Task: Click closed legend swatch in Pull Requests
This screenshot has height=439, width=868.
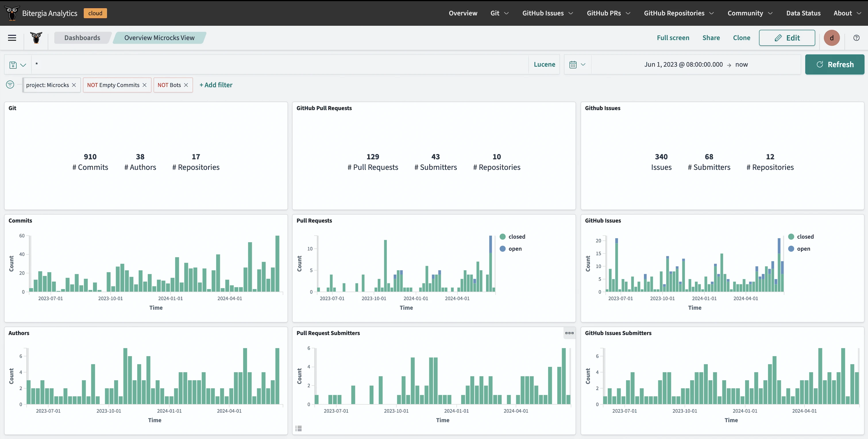Action: point(502,237)
